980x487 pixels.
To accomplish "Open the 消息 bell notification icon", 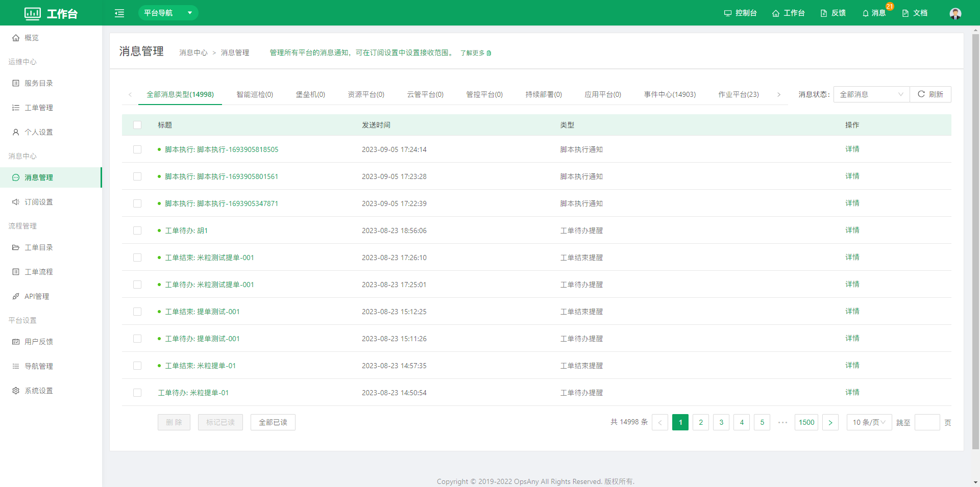I will (x=866, y=13).
